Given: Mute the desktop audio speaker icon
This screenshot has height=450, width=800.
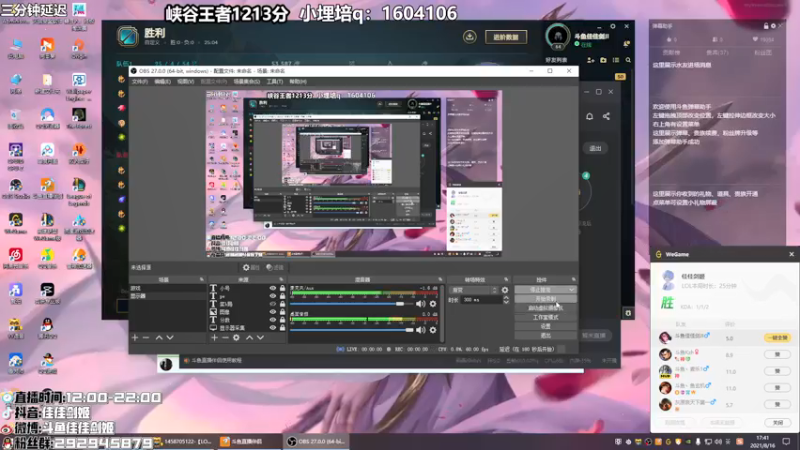Looking at the screenshot, I should 420,330.
